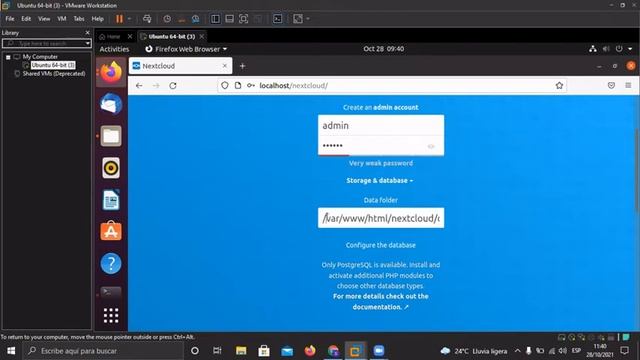Open the Oct 28 09:40 clock menu
The height and width of the screenshot is (360, 640).
[x=384, y=49]
